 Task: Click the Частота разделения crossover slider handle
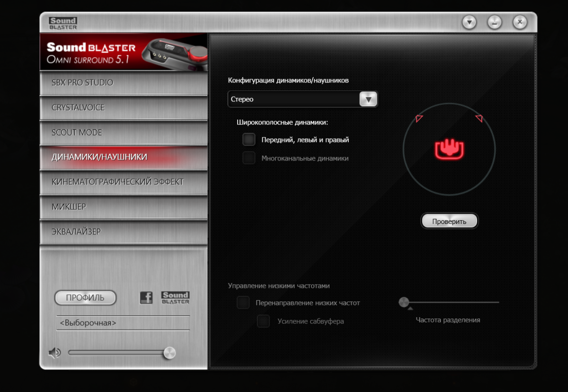404,302
